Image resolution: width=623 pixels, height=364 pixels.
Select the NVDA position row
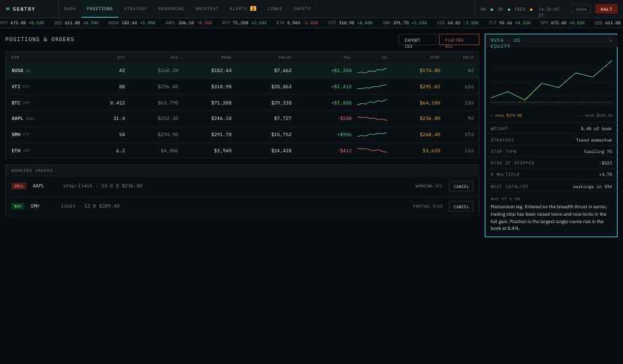point(242,70)
